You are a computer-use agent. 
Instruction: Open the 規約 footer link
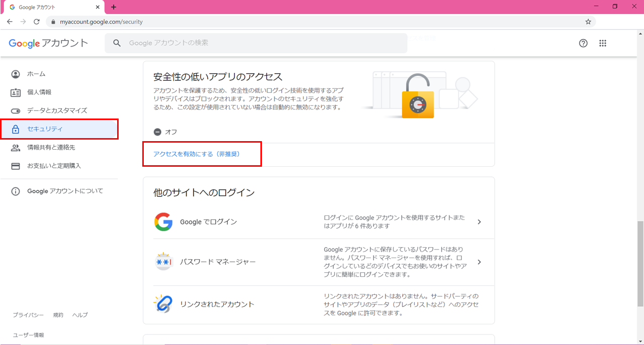[x=58, y=315]
